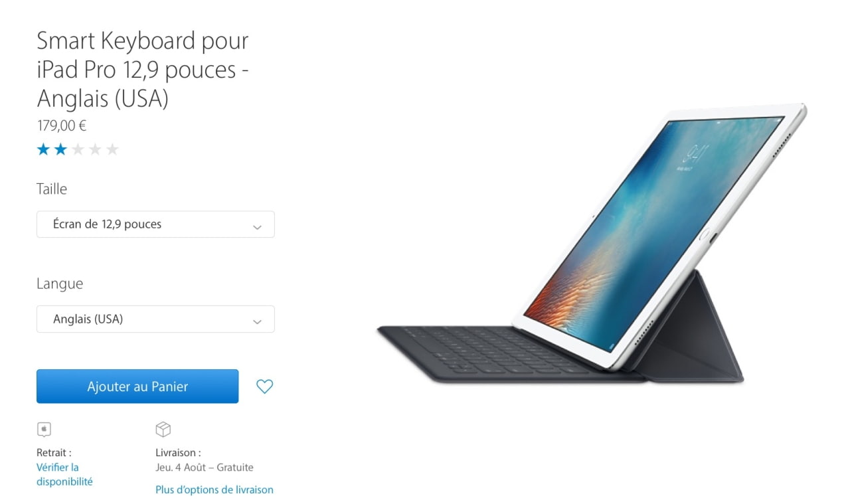Select the first rating star
The width and height of the screenshot is (850, 504).
click(x=43, y=149)
